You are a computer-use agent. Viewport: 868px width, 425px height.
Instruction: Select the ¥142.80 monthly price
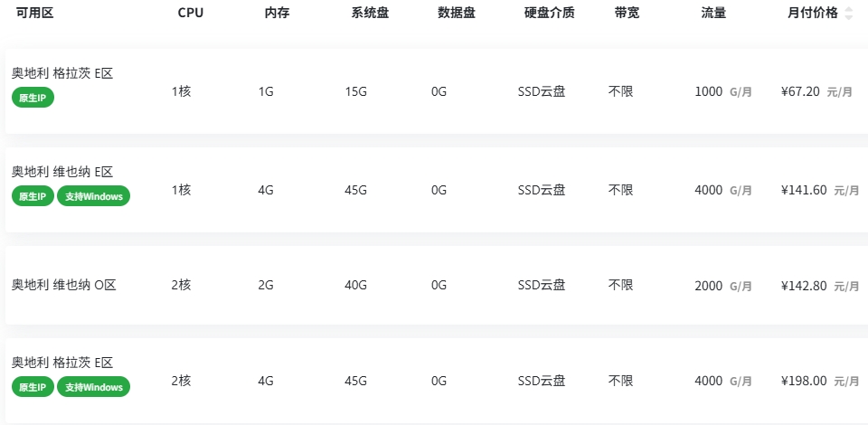pos(803,286)
